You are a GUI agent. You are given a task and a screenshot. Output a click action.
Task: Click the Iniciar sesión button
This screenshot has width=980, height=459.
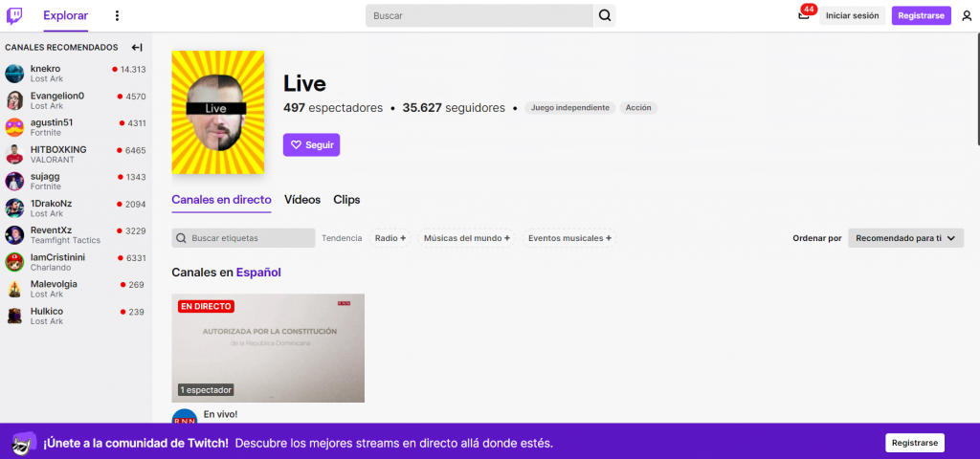click(x=852, y=15)
